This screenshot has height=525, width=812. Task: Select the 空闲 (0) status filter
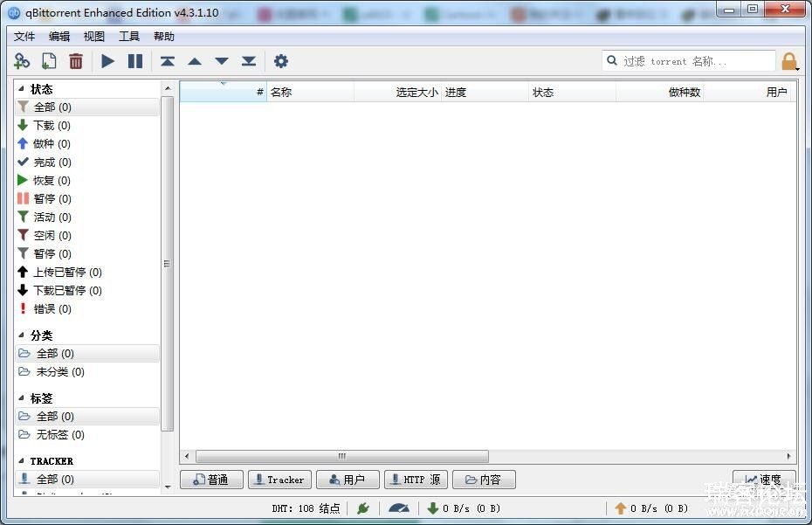pyautogui.click(x=87, y=235)
